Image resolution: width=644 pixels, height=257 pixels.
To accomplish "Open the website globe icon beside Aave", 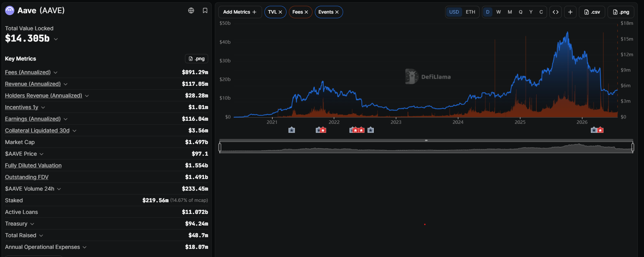I will point(191,10).
